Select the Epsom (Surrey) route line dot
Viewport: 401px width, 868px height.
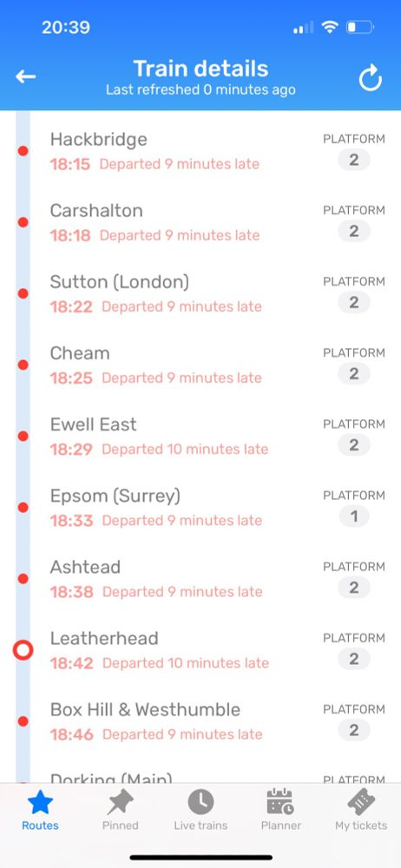23,507
